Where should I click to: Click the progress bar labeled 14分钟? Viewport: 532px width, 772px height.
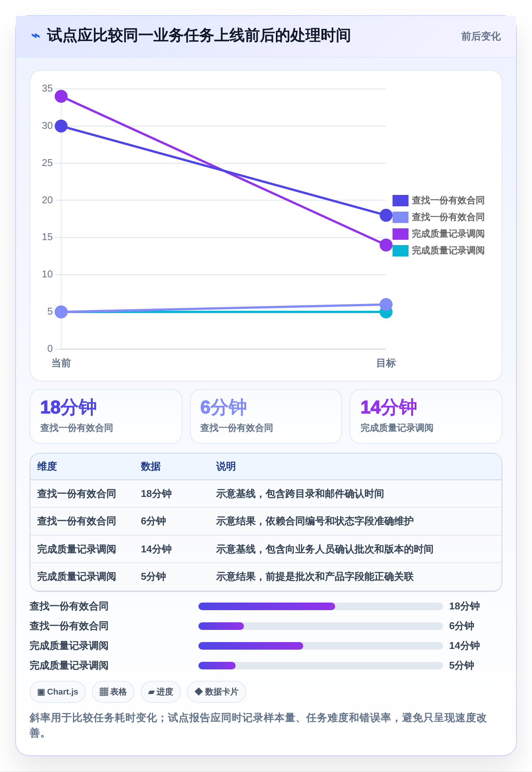(321, 646)
